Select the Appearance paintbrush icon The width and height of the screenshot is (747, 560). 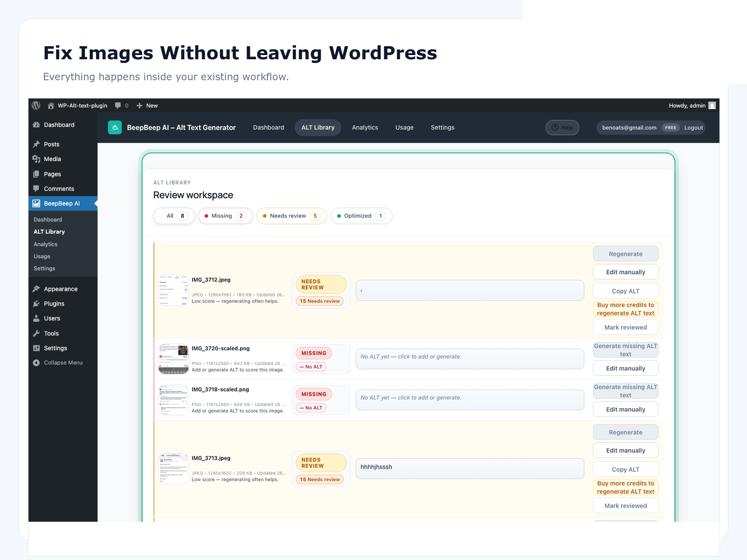(36, 288)
